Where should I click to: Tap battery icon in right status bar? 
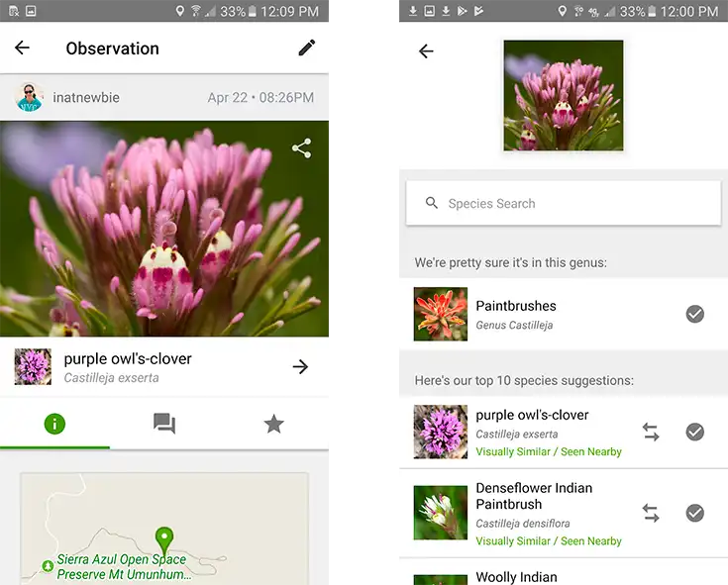point(652,11)
